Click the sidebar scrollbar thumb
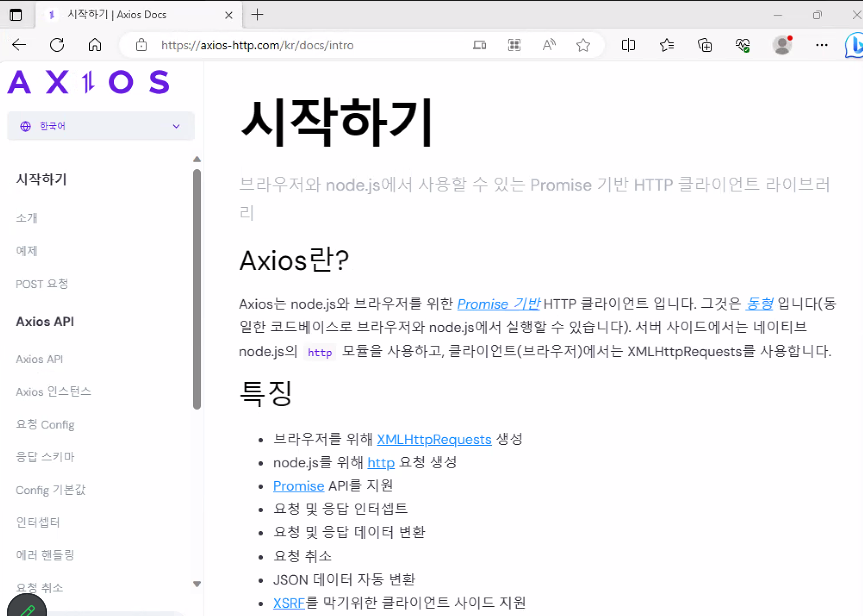 click(x=197, y=290)
